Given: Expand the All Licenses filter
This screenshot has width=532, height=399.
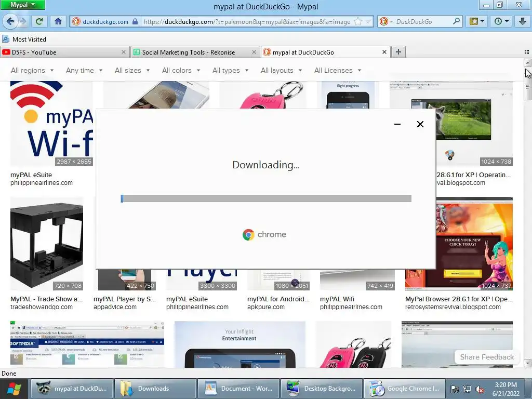Looking at the screenshot, I should pyautogui.click(x=338, y=70).
